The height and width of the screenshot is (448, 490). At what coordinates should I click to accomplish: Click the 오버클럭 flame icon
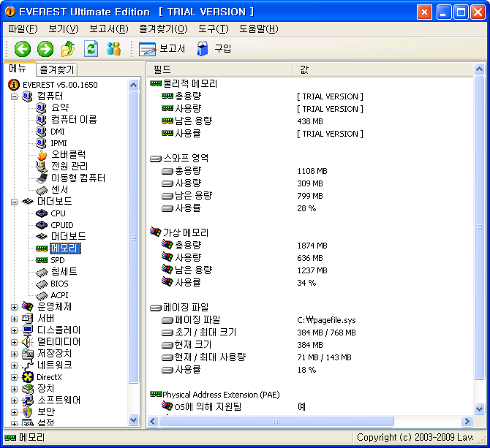[x=42, y=155]
